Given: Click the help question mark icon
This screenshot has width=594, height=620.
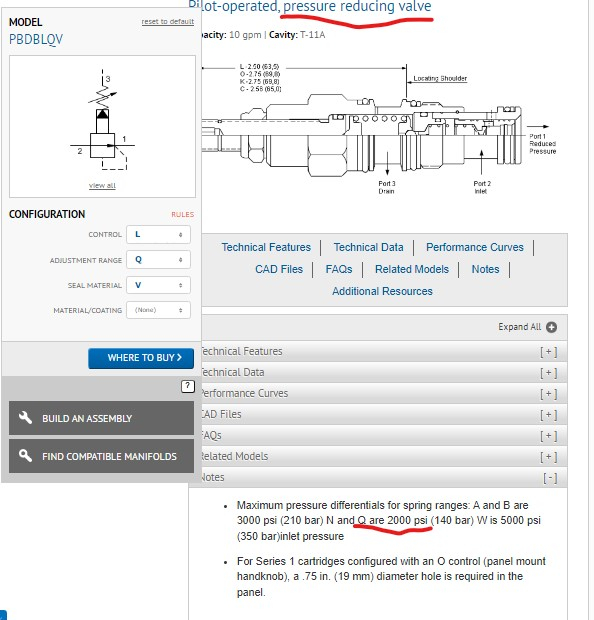Looking at the screenshot, I should [188, 386].
